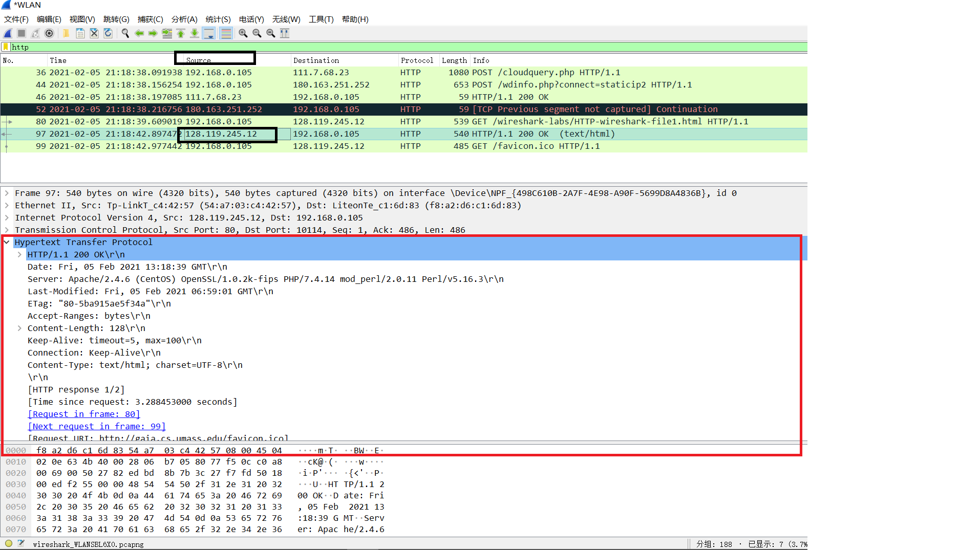This screenshot has width=980, height=550.
Task: Select packet 80 GET HTTP-wireshark-file1.html
Action: [x=403, y=122]
